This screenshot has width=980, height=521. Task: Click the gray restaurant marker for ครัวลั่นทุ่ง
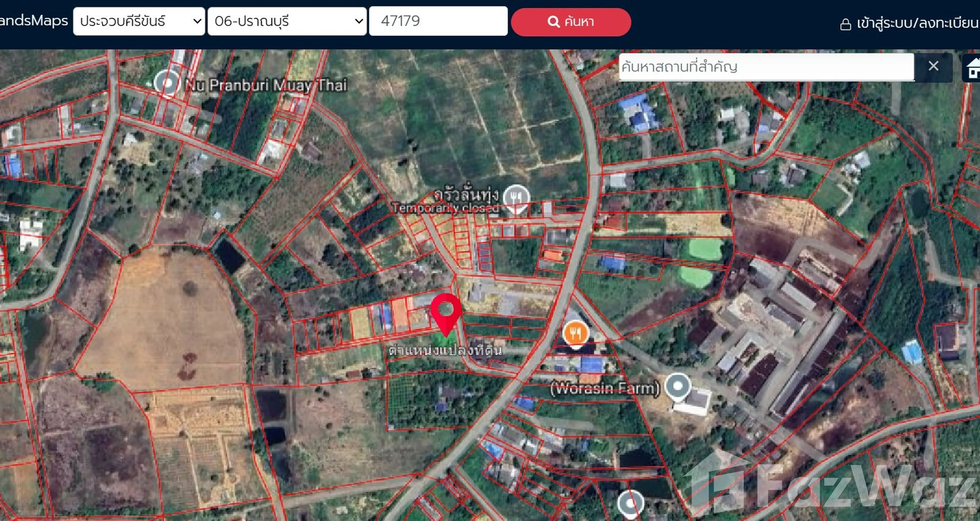click(516, 198)
